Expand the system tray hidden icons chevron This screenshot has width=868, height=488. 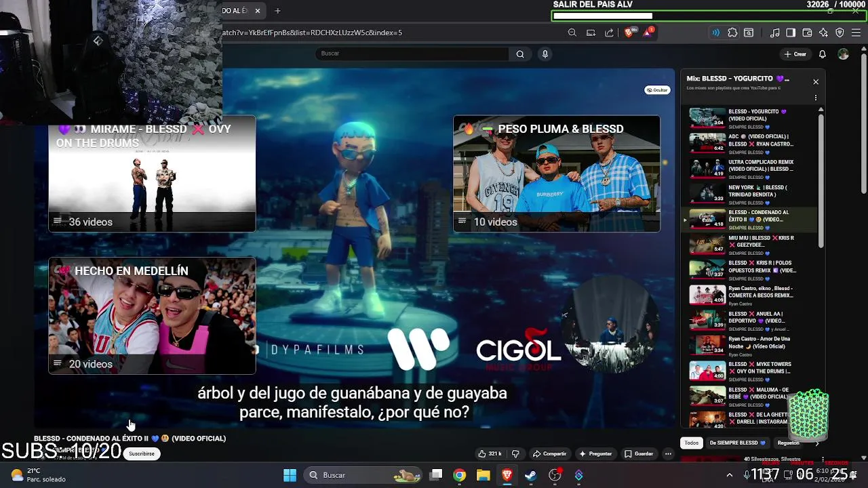click(x=730, y=475)
